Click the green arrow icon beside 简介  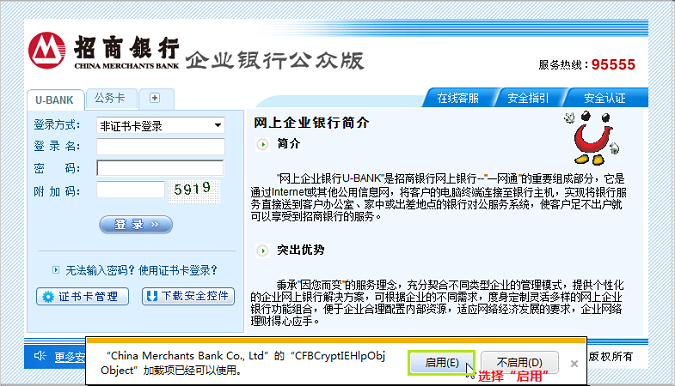262,144
